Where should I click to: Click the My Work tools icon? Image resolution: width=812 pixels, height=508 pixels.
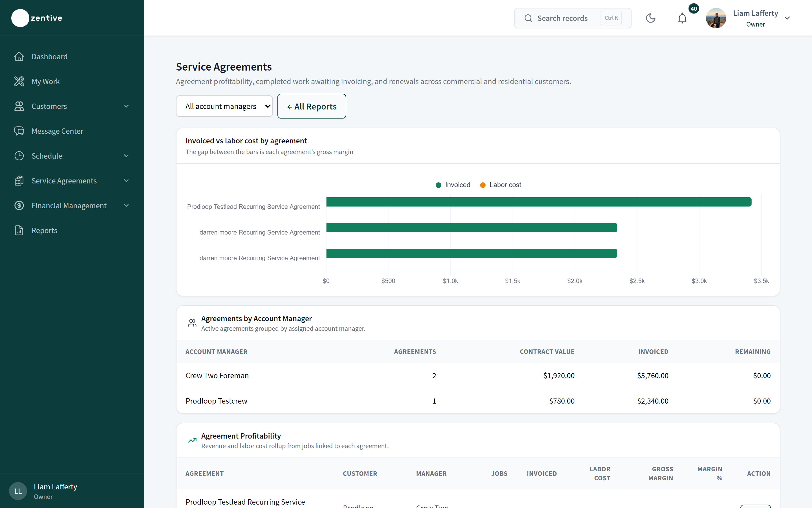[19, 81]
